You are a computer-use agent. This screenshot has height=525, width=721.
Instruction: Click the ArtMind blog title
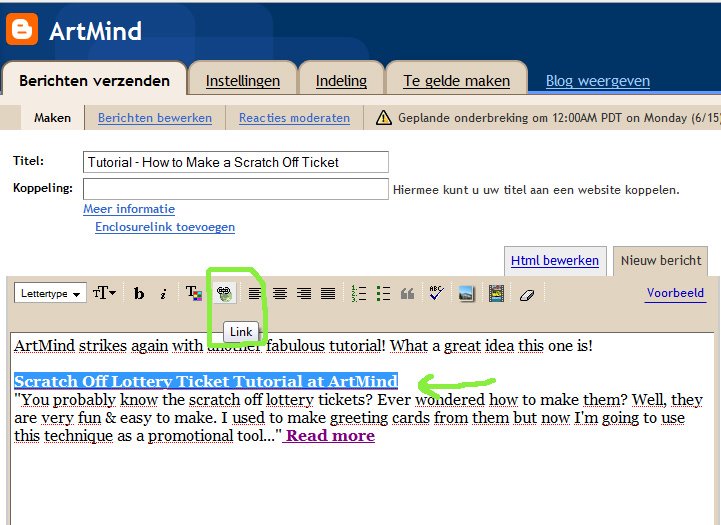(x=96, y=31)
